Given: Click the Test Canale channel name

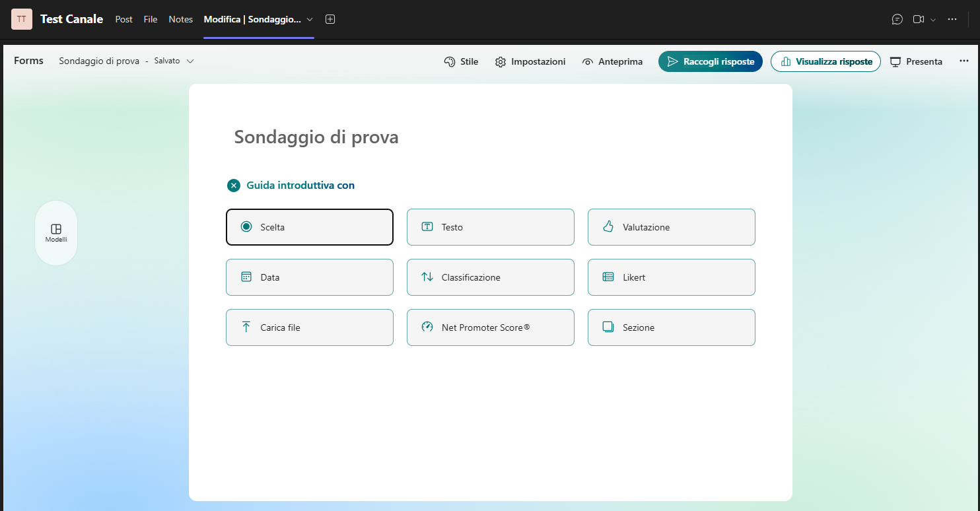Looking at the screenshot, I should (71, 19).
